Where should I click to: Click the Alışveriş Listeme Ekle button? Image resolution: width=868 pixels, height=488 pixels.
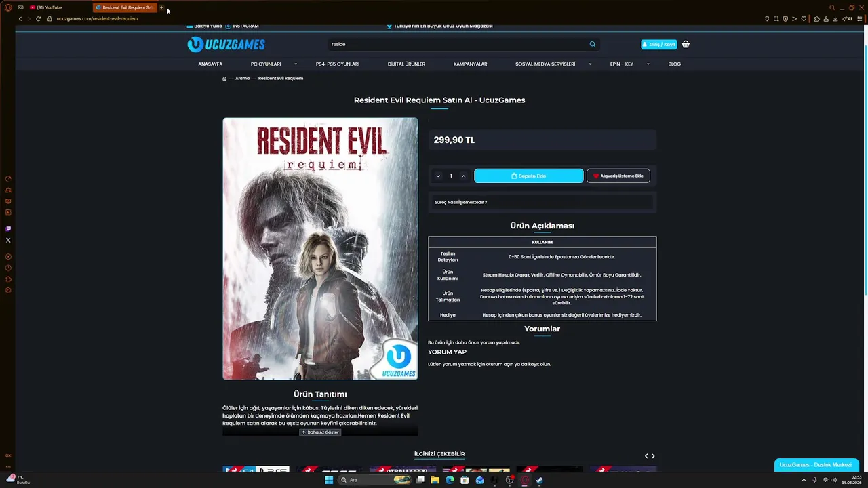(x=618, y=176)
